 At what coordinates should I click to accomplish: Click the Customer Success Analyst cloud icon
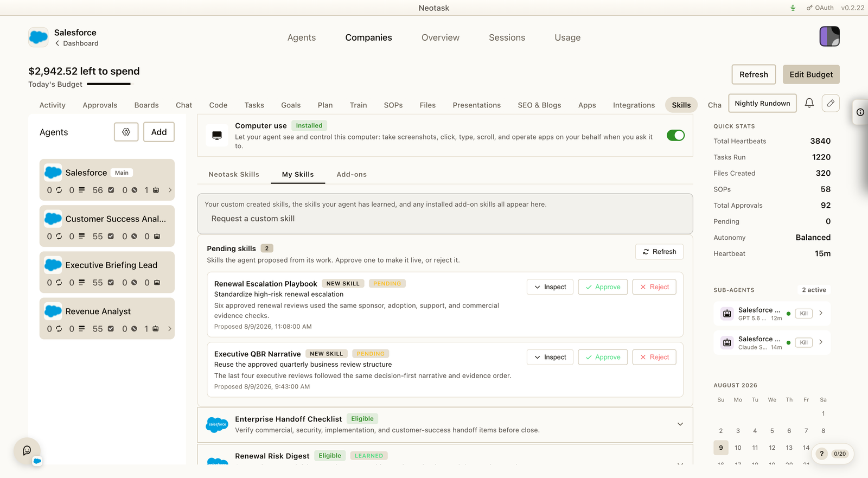coord(53,219)
